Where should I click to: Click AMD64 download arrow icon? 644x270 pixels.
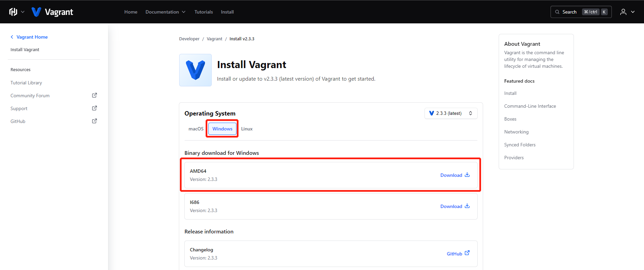467,175
